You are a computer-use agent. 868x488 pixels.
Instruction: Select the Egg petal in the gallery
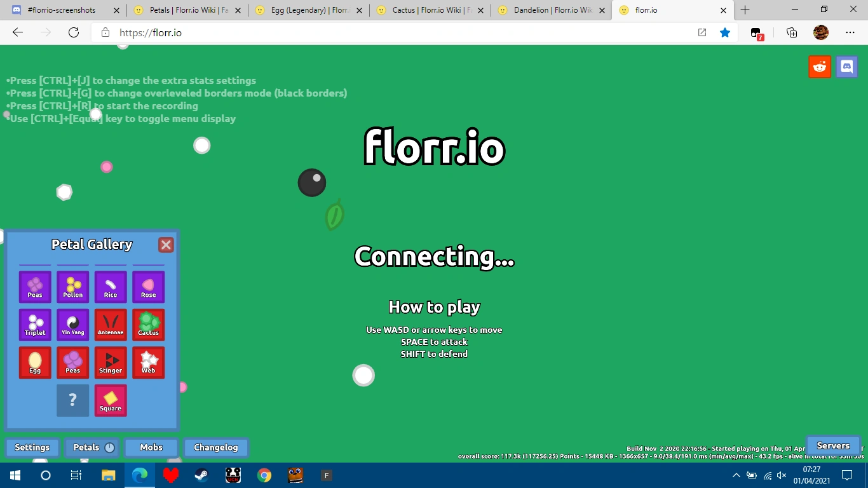35,362
